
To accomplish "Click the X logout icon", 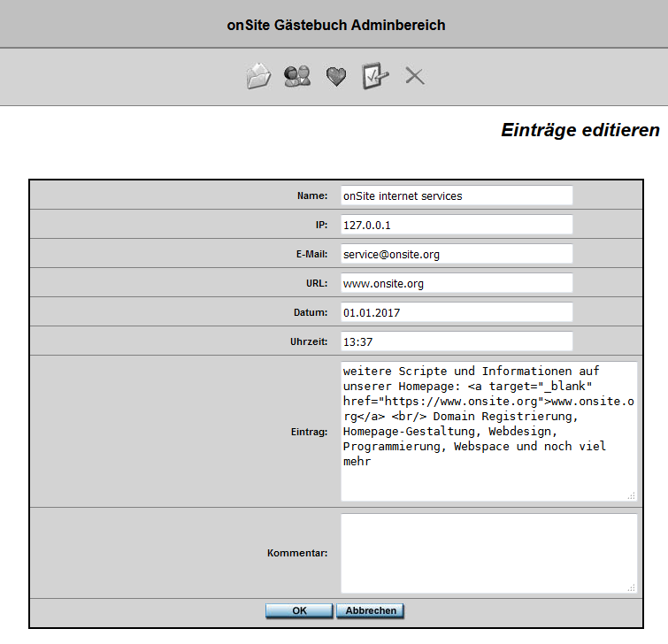I will coord(415,76).
